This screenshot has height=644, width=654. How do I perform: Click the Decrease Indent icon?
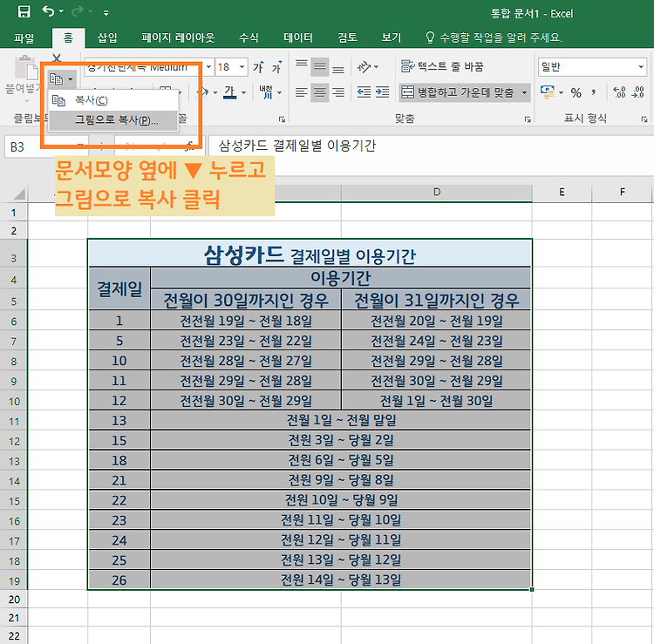(364, 92)
